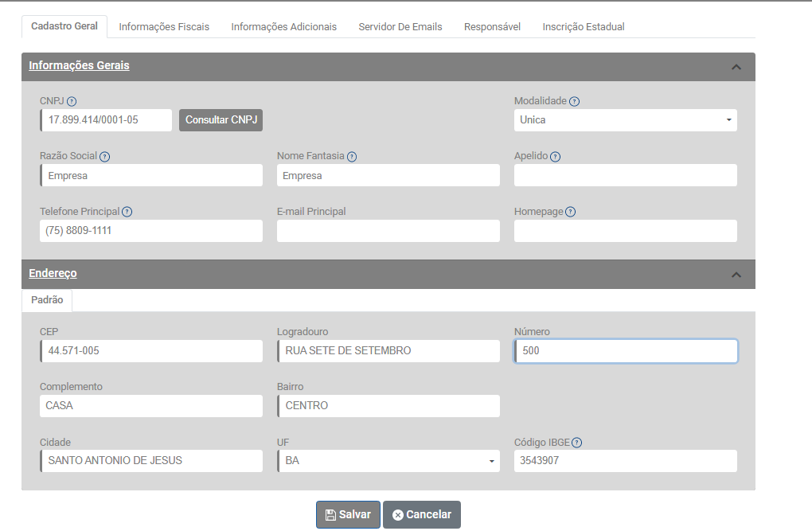Viewport: 812px width, 531px height.
Task: Click the Código IBGE help icon
Action: tap(577, 443)
